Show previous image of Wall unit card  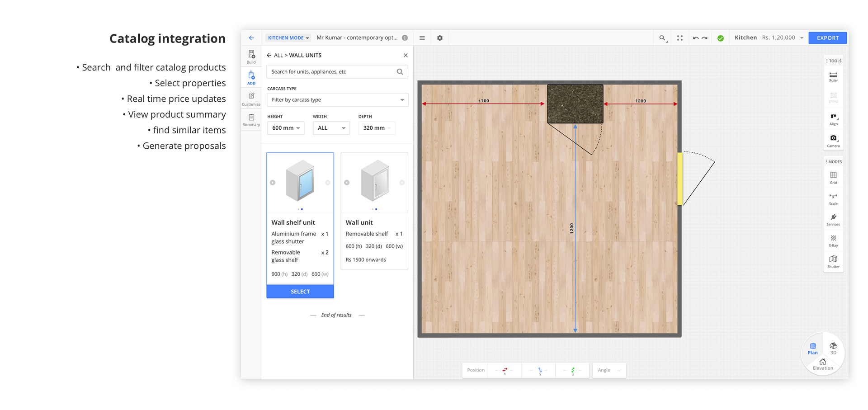click(347, 183)
